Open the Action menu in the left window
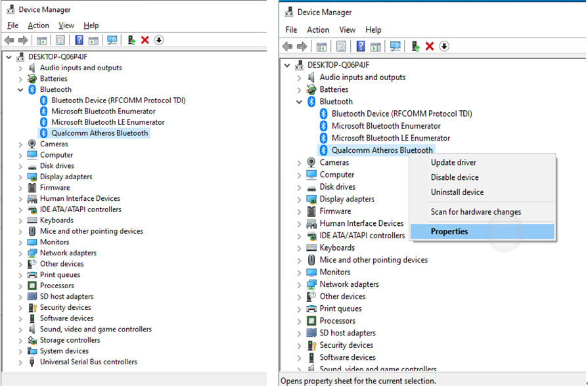This screenshot has width=588, height=386. 38,26
